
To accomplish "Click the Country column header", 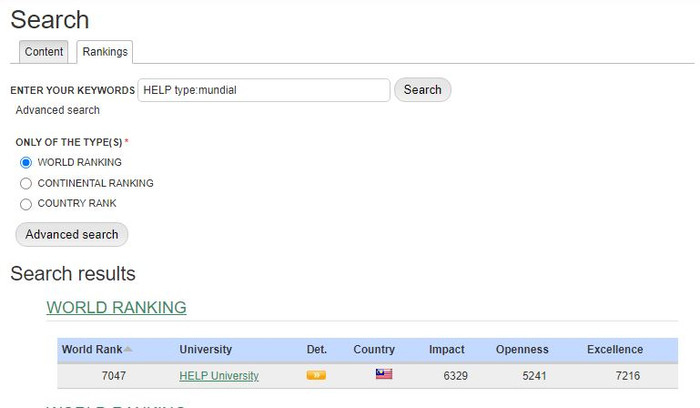I will 374,349.
